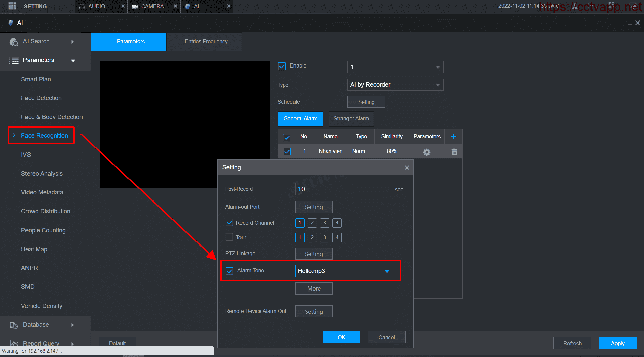Click the AI Search magnifier icon
This screenshot has height=357, width=644.
14,42
